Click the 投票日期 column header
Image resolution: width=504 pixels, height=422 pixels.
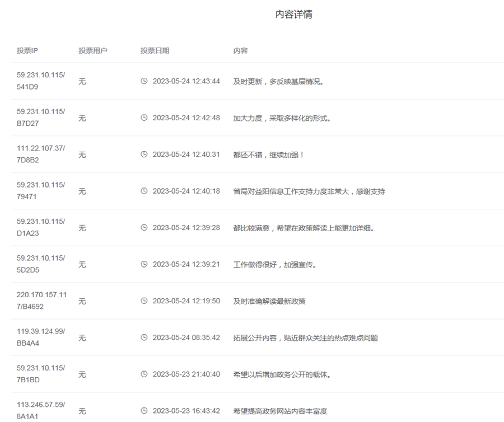point(155,50)
